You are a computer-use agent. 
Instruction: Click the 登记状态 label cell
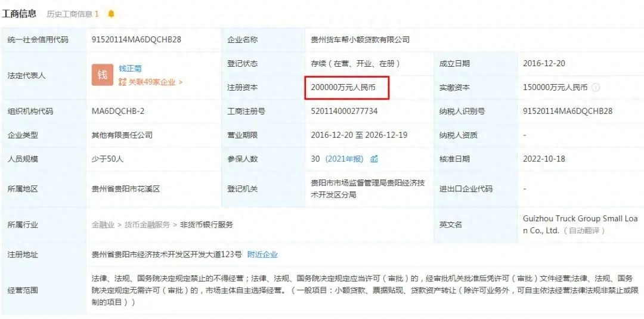pyautogui.click(x=264, y=64)
